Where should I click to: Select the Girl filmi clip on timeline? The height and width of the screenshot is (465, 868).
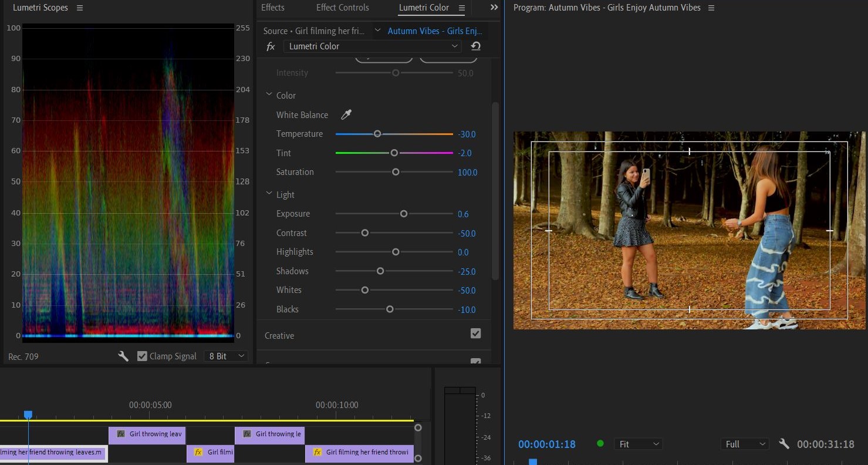(211, 453)
